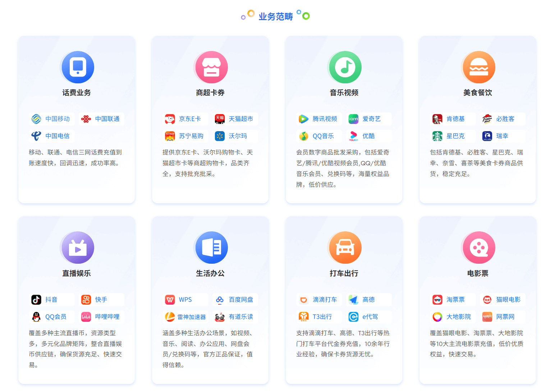Image resolution: width=555 pixels, height=392 pixels.
Task: Click the iQIYI green logo icon
Action: (x=353, y=119)
